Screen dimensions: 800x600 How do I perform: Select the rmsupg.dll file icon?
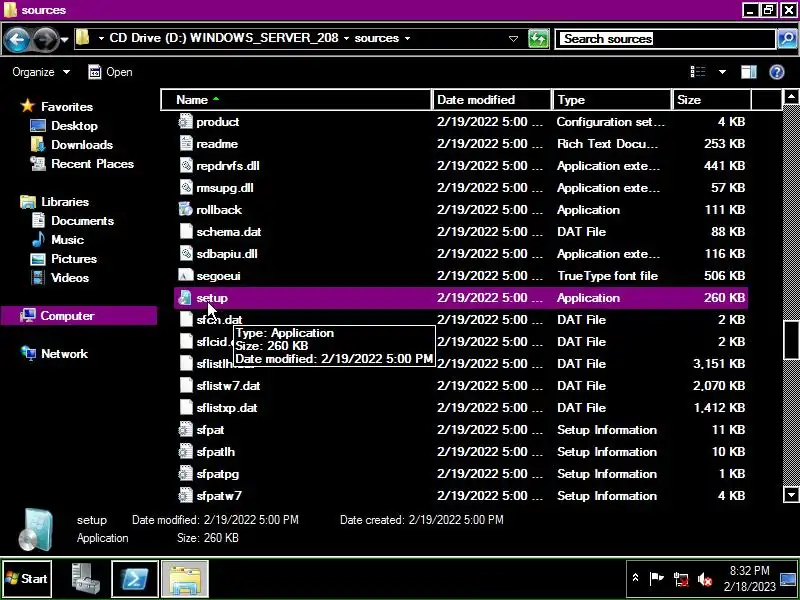tap(186, 187)
